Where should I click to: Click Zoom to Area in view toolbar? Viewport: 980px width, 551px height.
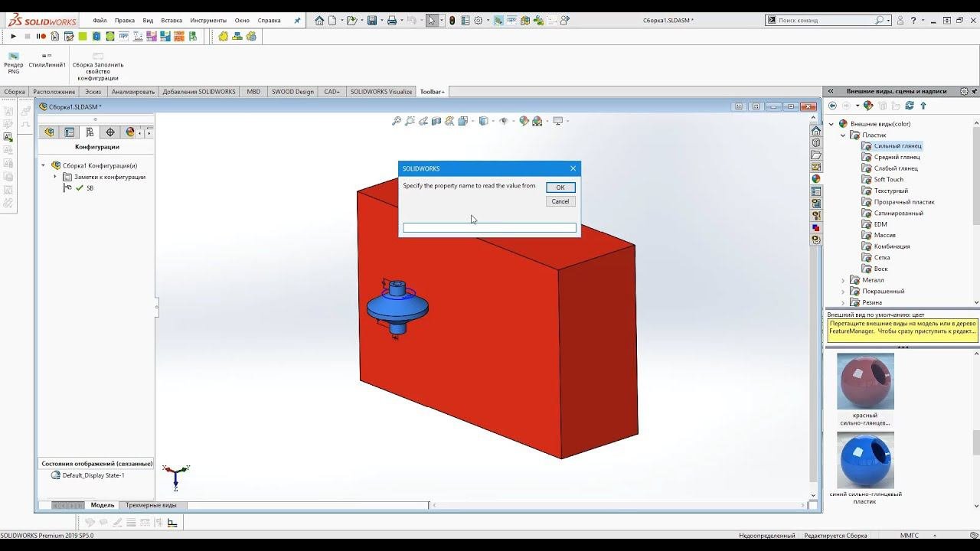tap(410, 121)
